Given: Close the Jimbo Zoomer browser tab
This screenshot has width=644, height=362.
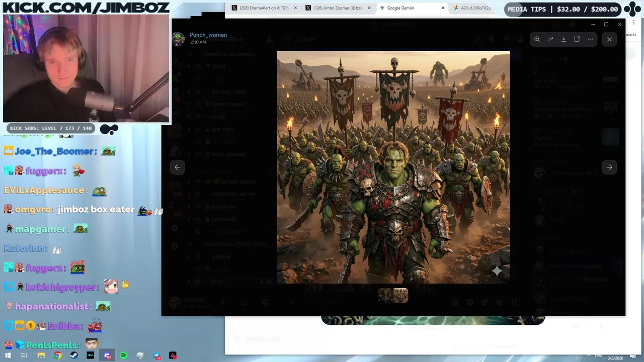Looking at the screenshot, I should pos(369,8).
